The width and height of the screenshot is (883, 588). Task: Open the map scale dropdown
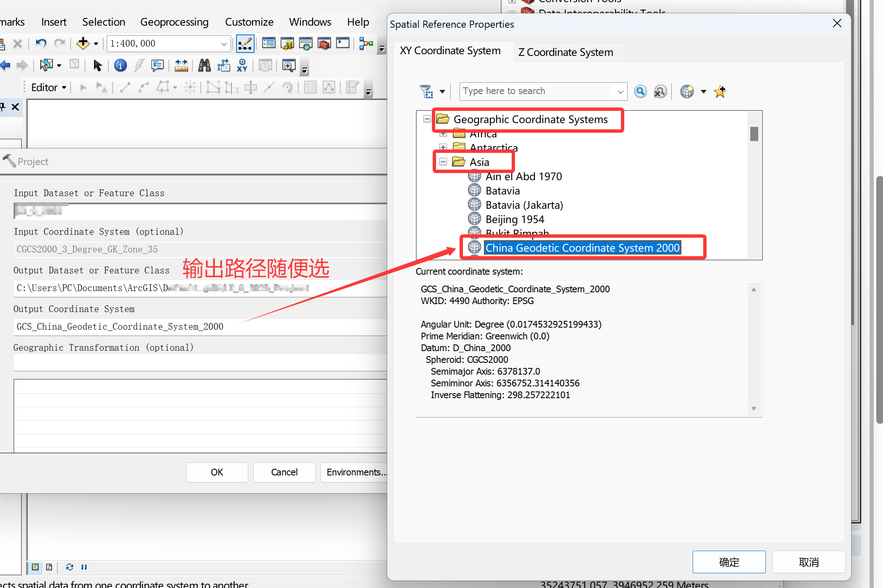[224, 44]
